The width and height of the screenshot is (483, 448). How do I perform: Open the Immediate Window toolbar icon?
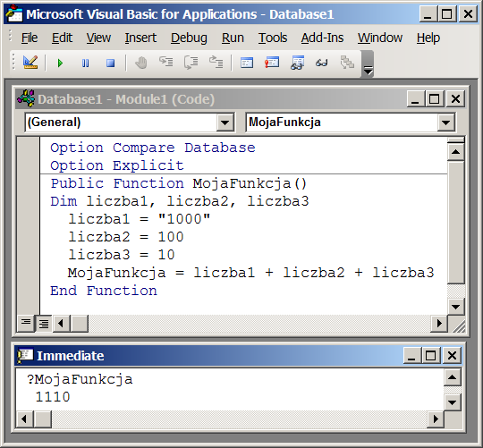pyautogui.click(x=272, y=63)
